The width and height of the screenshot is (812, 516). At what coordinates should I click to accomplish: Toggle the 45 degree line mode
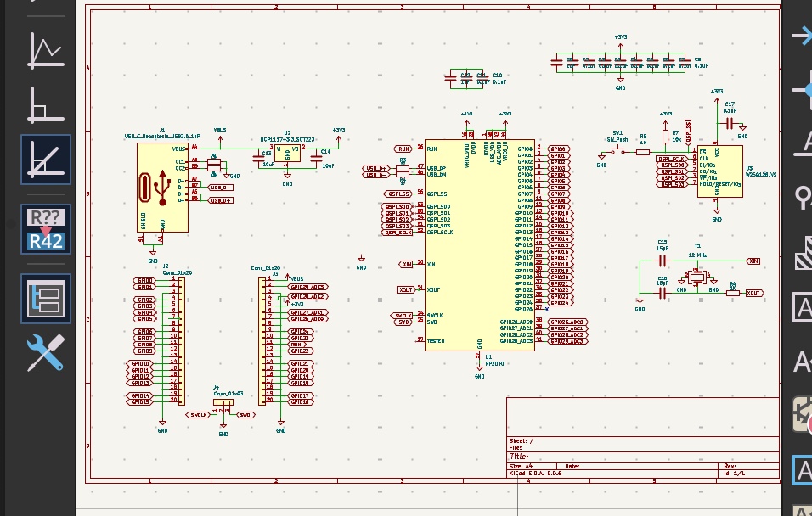coord(46,160)
